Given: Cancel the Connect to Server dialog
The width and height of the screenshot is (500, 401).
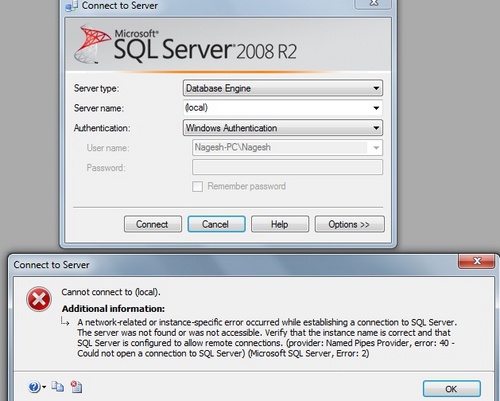Looking at the screenshot, I should [x=216, y=224].
